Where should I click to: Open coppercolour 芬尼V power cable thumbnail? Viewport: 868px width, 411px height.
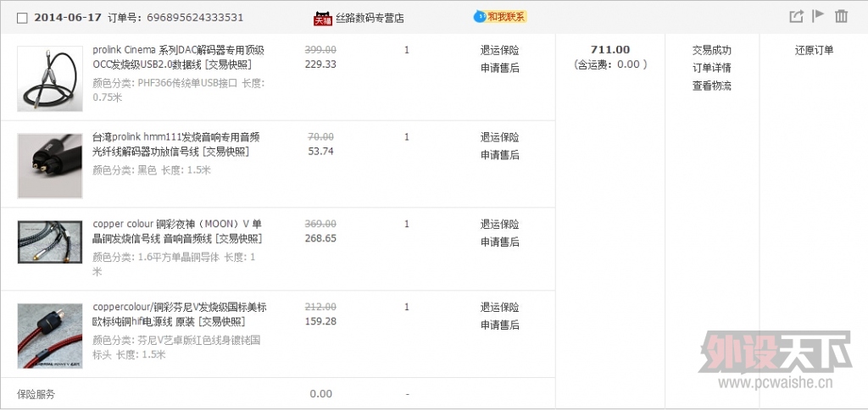(50, 336)
